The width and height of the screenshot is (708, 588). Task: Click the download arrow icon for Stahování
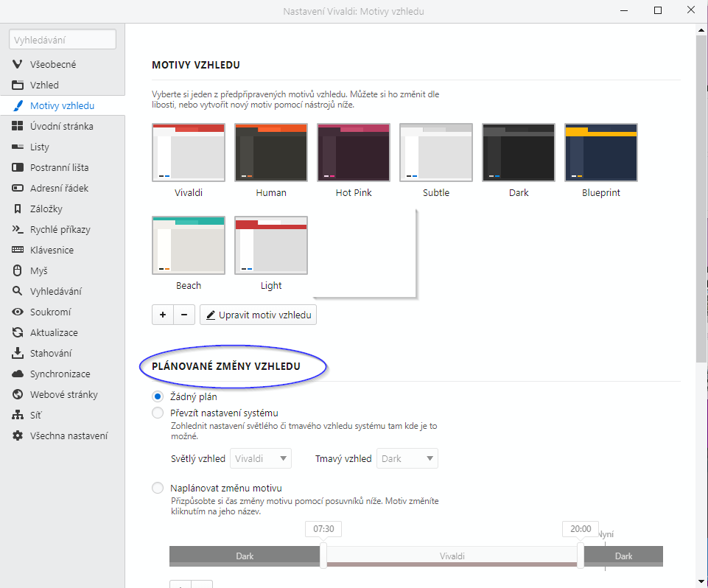tap(17, 353)
